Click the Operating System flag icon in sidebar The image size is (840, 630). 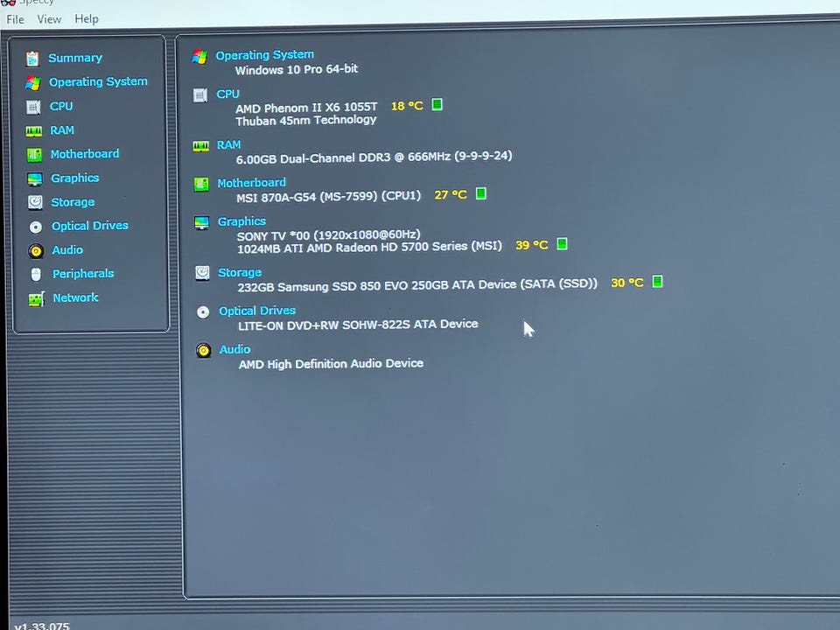tap(32, 82)
